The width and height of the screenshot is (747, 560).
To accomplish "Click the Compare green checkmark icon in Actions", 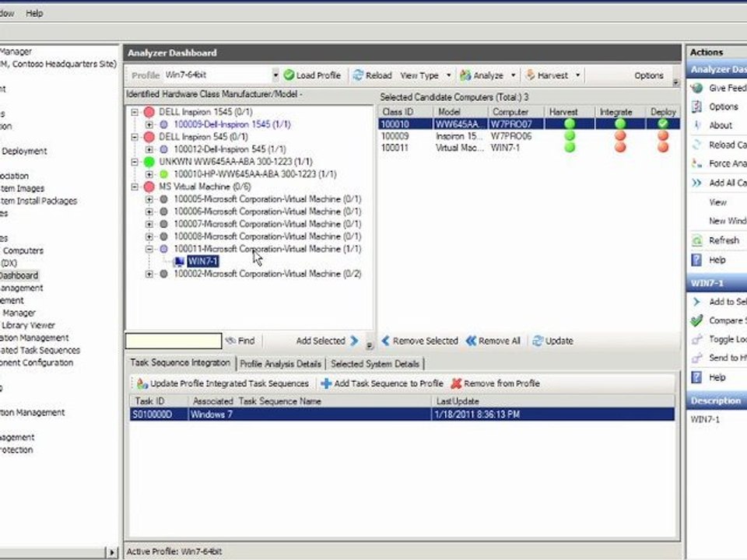I will click(x=696, y=320).
